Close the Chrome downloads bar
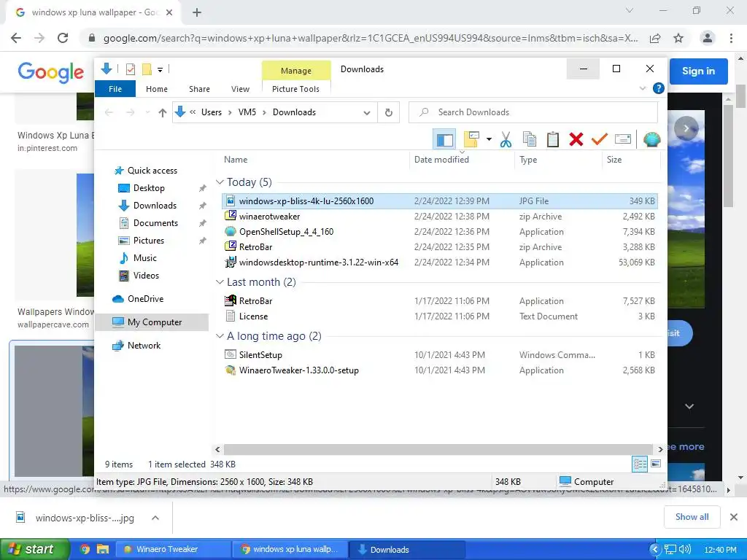Screen dimensions: 747x560 734,517
